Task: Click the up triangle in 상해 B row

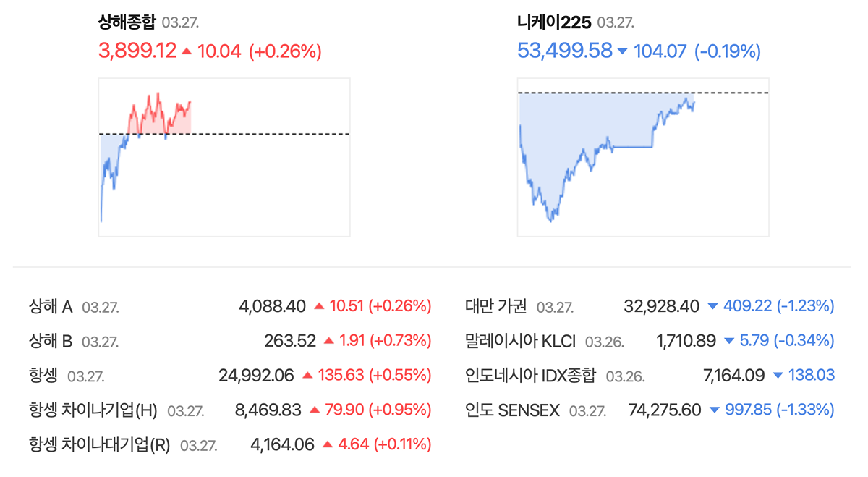Action: coord(329,341)
